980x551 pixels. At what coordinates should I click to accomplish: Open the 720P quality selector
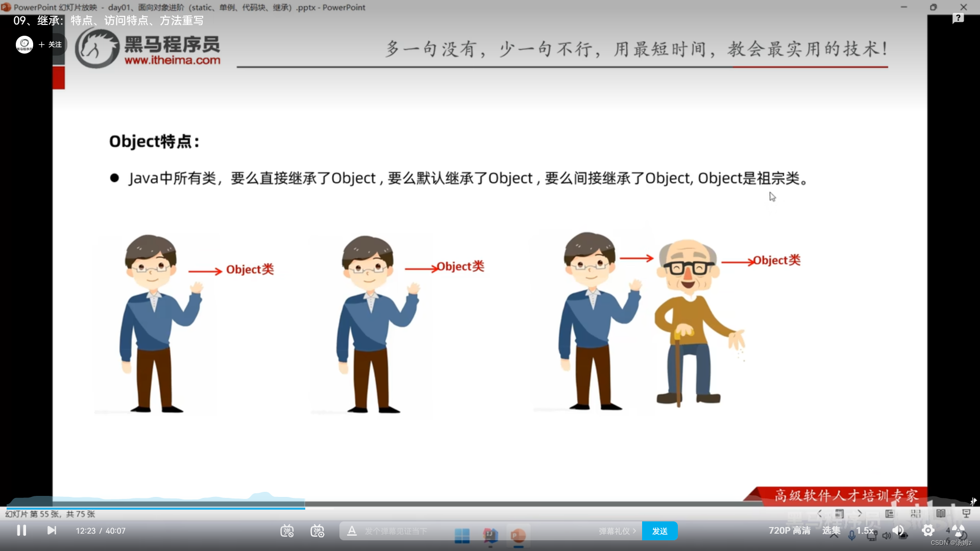pyautogui.click(x=790, y=531)
